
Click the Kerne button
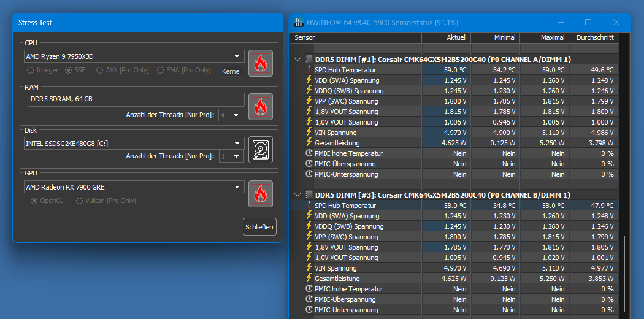[231, 71]
